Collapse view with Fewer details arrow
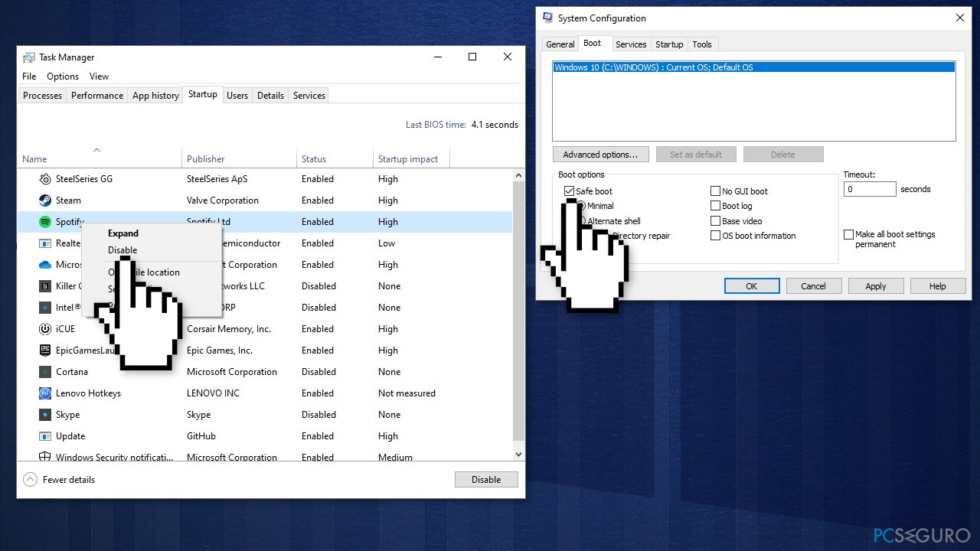980x551 pixels. [x=31, y=480]
